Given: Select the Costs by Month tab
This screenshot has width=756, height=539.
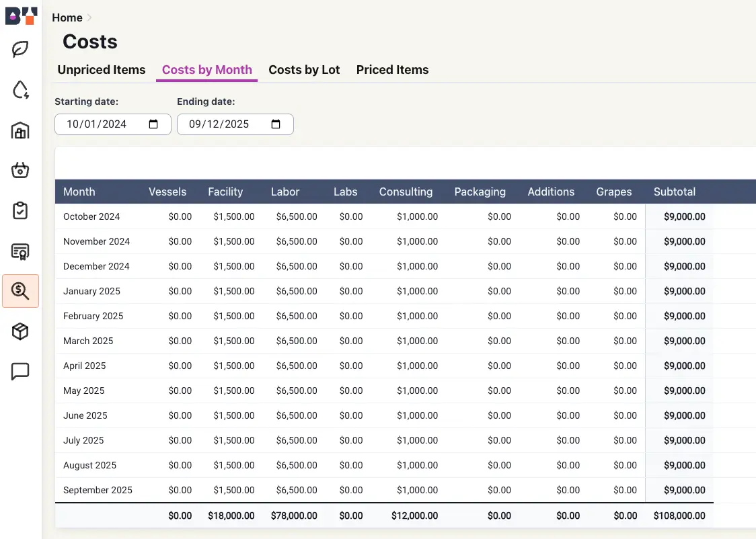Looking at the screenshot, I should [207, 70].
